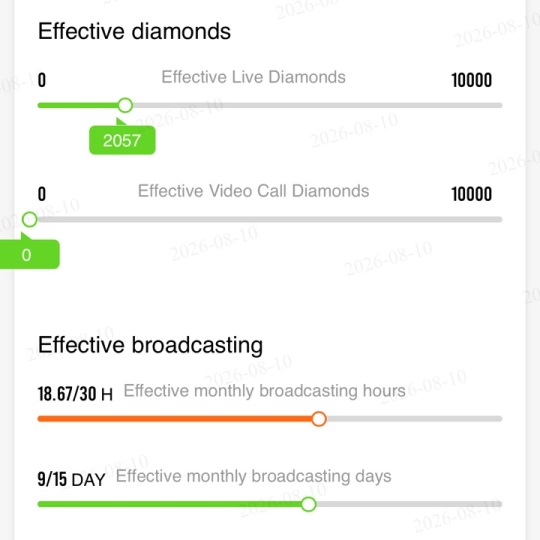Click the 10000 maximum of Live Diamonds

[471, 80]
